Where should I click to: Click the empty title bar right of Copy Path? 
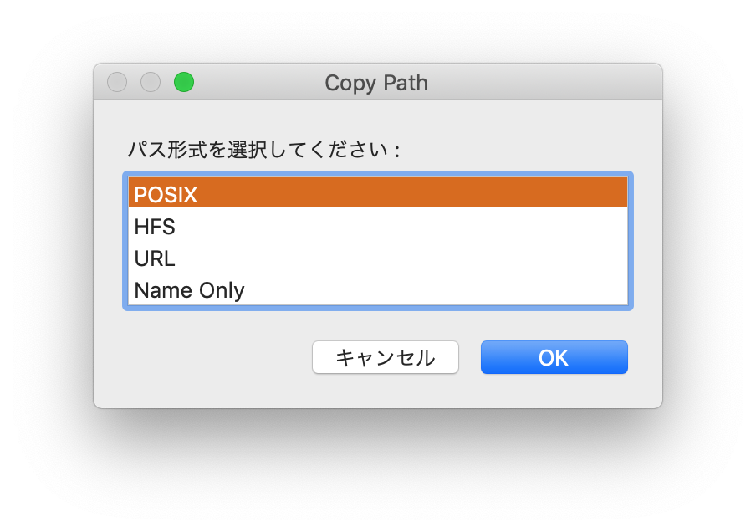[544, 82]
